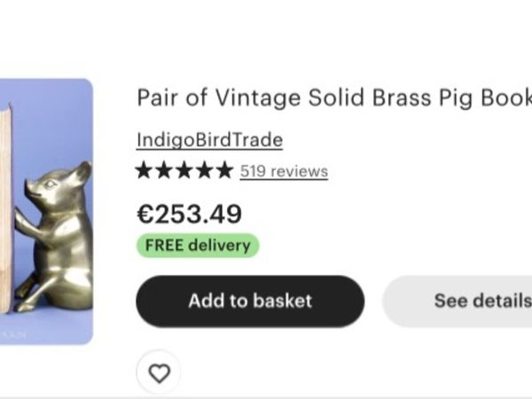Click the fifth rating star
The height and width of the screenshot is (399, 532).
(223, 170)
